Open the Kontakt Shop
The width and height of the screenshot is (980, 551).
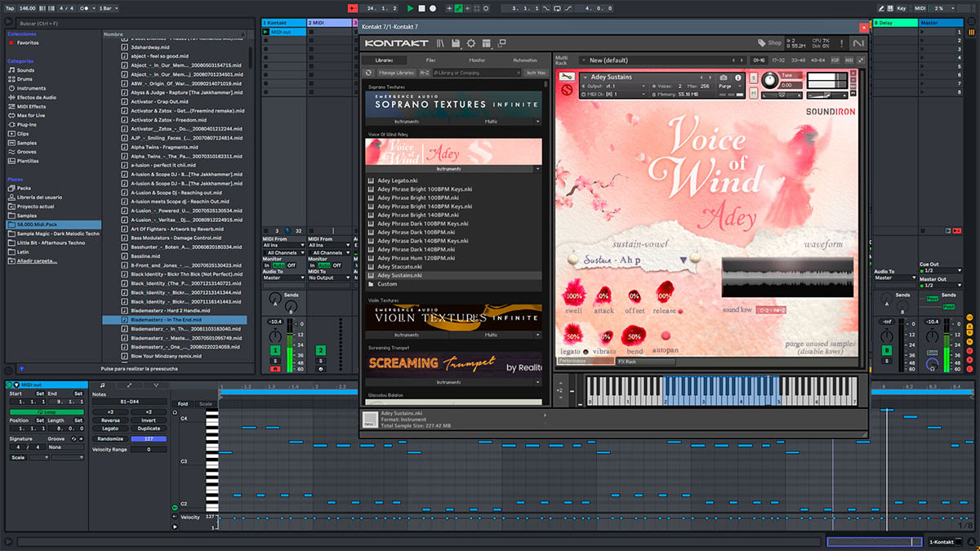point(769,42)
